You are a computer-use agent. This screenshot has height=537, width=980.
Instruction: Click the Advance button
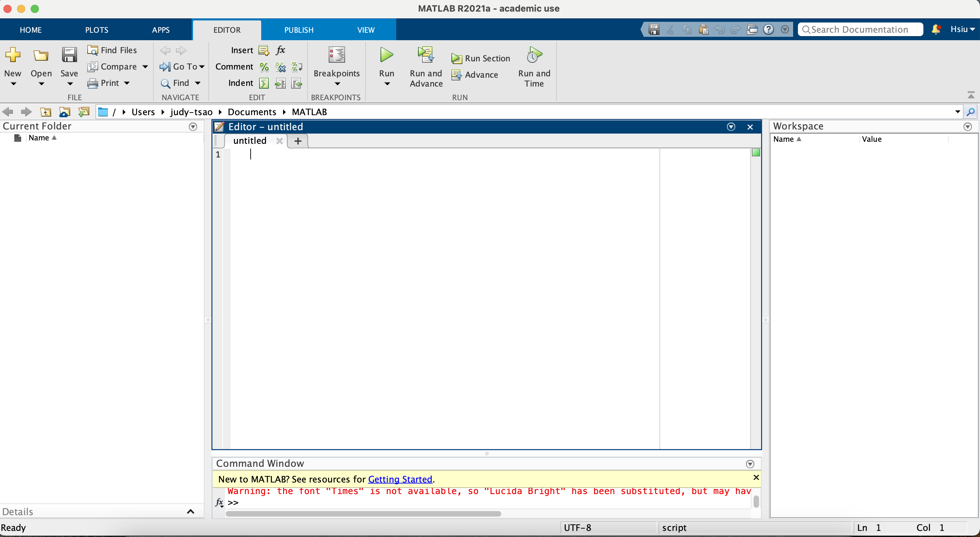coord(475,75)
